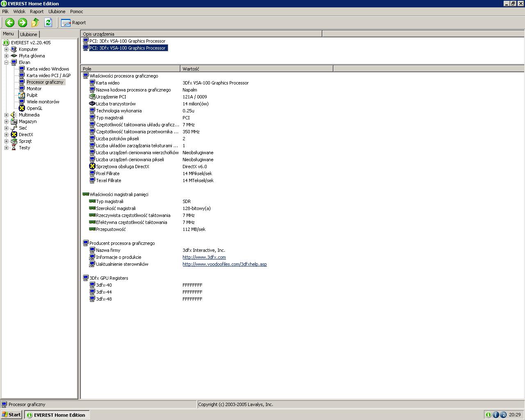Open the Widok menu

[x=19, y=11]
